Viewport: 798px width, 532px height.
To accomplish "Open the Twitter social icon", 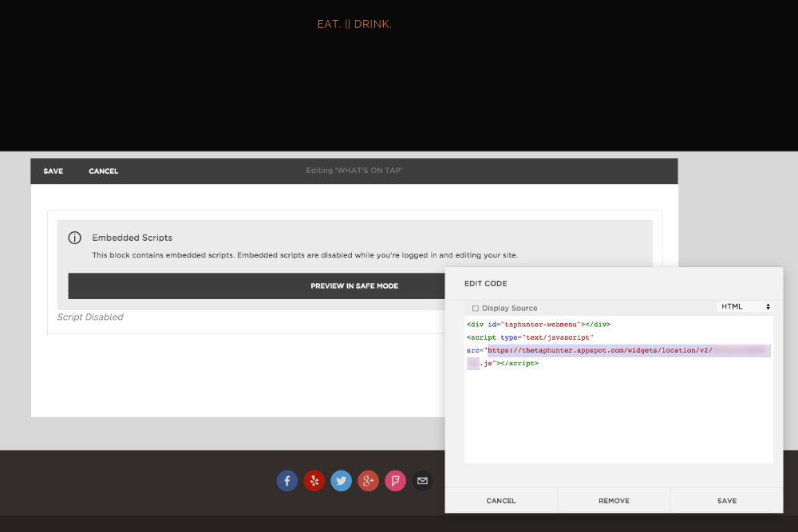I will coord(341,481).
